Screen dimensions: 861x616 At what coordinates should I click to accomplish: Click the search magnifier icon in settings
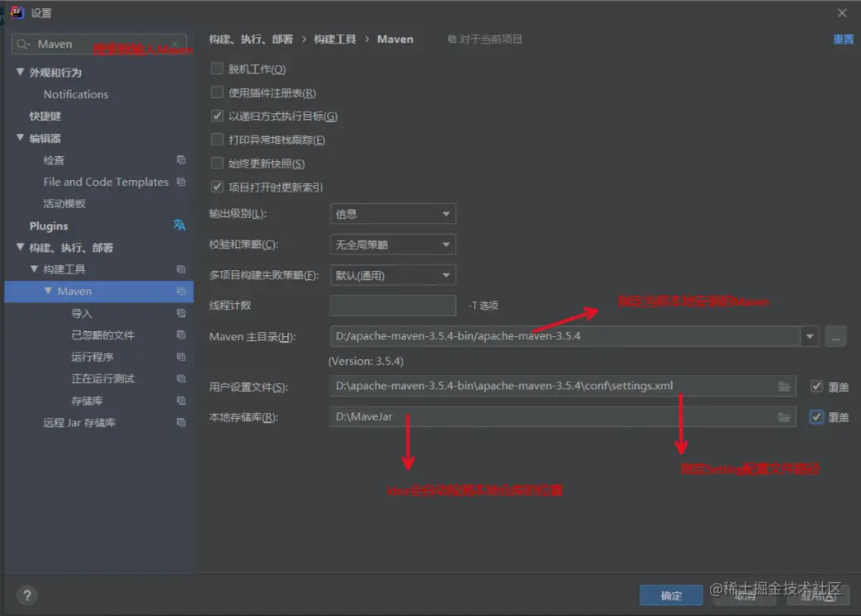23,45
